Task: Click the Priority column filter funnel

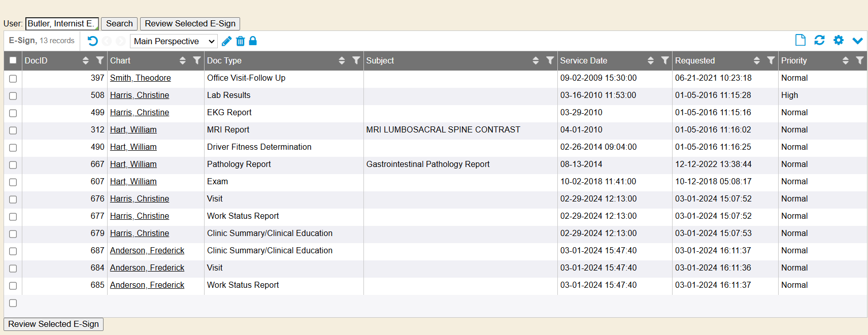Action: coord(859,60)
